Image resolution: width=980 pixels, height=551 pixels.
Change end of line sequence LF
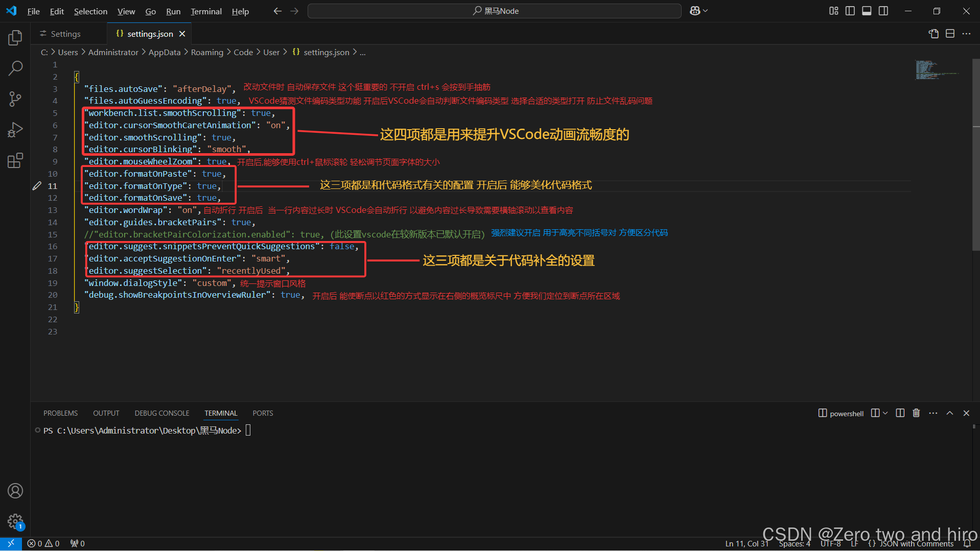point(854,544)
